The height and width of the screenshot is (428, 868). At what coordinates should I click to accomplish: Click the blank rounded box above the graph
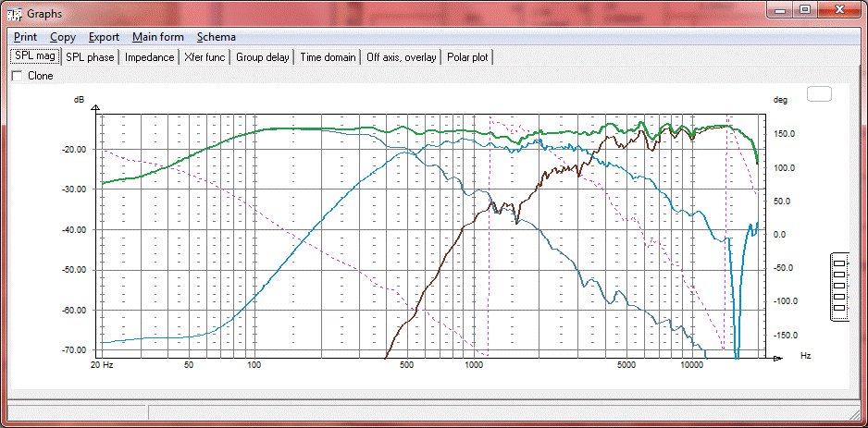(x=819, y=94)
